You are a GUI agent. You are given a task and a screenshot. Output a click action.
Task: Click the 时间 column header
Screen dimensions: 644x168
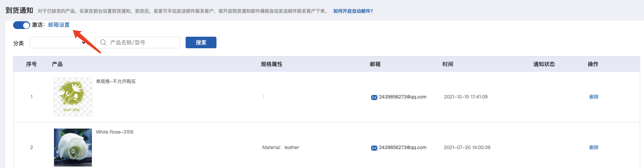[x=448, y=64]
